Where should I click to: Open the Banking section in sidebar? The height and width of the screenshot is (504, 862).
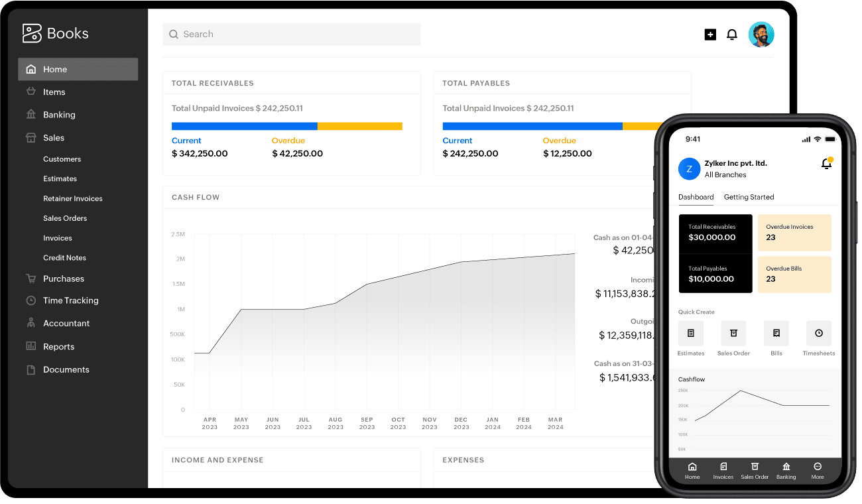tap(59, 115)
